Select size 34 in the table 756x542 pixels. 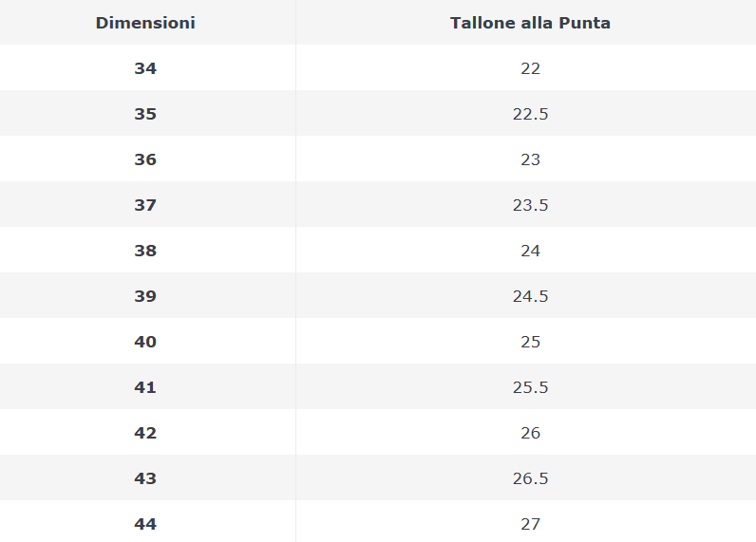145,68
